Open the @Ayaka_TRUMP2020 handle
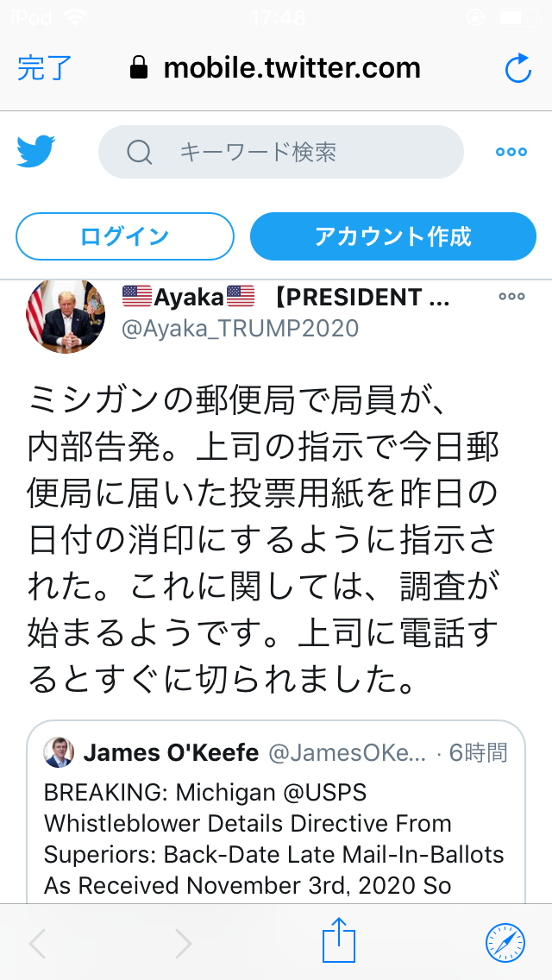 240,328
